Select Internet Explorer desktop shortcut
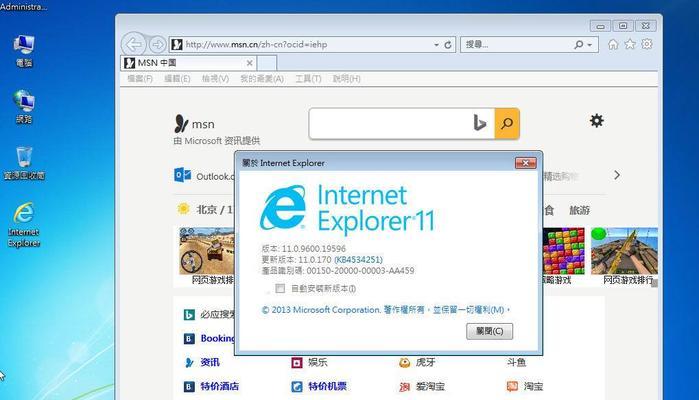Image resolution: width=699 pixels, height=400 pixels. 24,225
